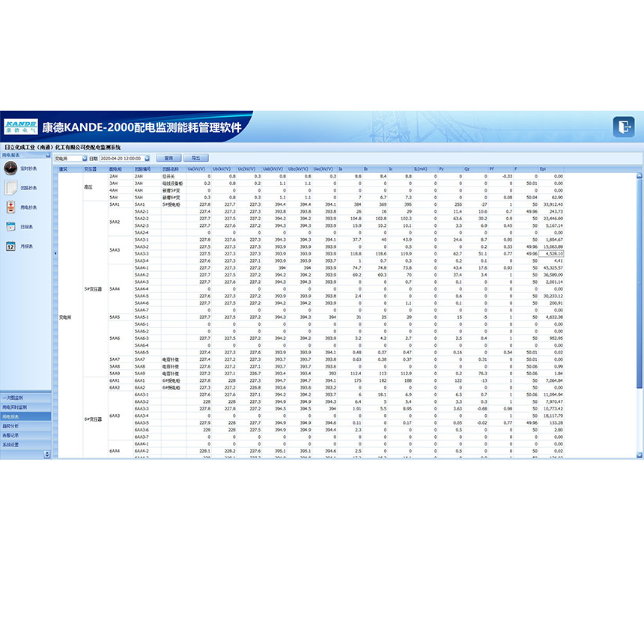
Task: Select the 高压 transformer cell
Action: coord(95,187)
